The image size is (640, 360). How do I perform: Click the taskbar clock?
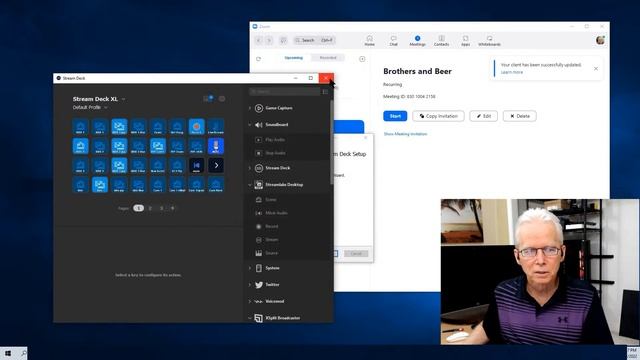pos(633,353)
